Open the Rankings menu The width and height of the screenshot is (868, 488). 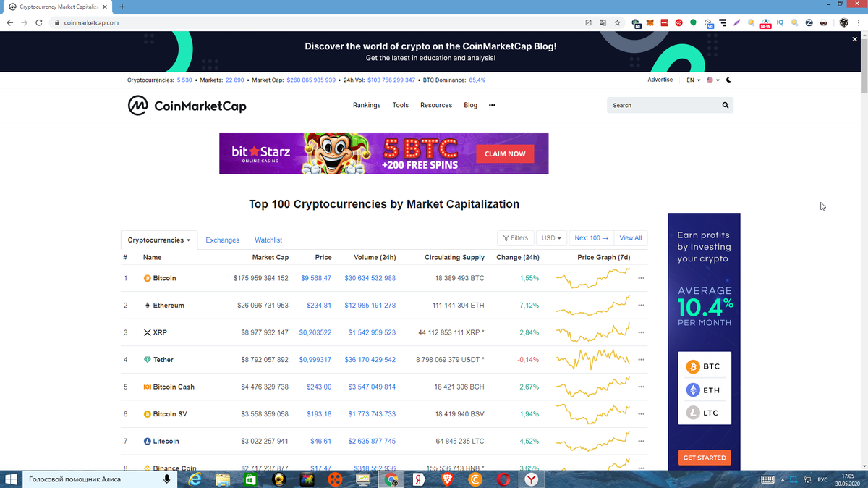(x=367, y=105)
